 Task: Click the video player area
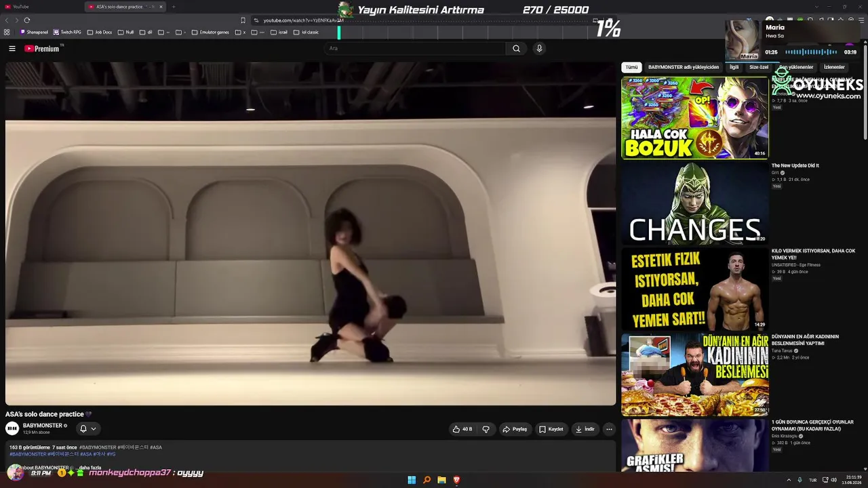pos(311,234)
